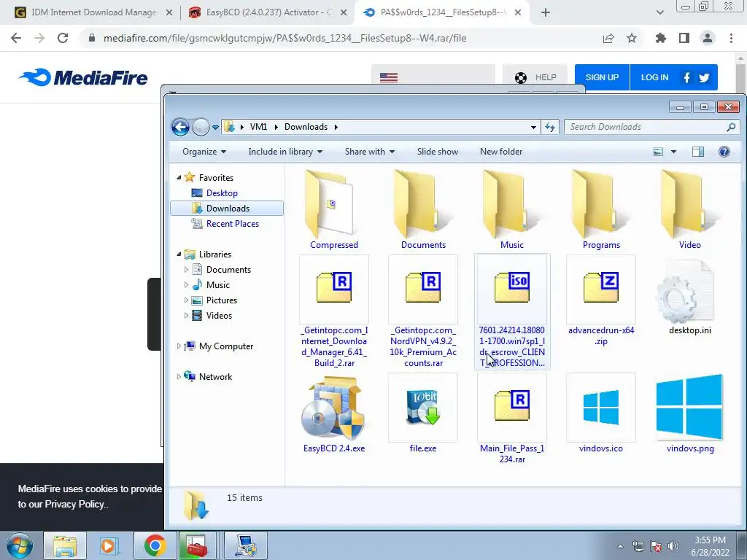Open the Windows Start button

tap(20, 545)
